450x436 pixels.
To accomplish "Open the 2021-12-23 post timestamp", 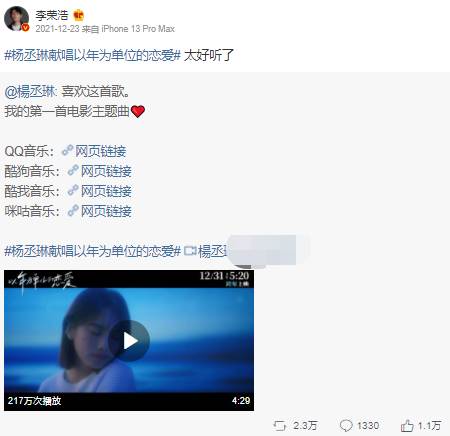I will pos(57,29).
